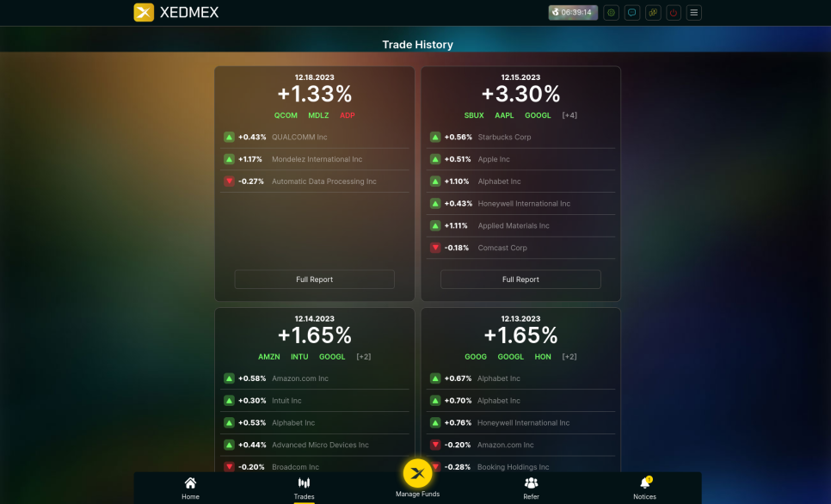The image size is (831, 504).
Task: Click the red ADP ticker label
Action: [x=348, y=115]
